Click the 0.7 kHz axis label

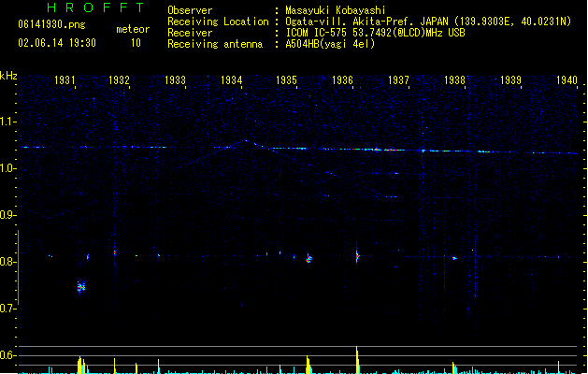(x=7, y=309)
